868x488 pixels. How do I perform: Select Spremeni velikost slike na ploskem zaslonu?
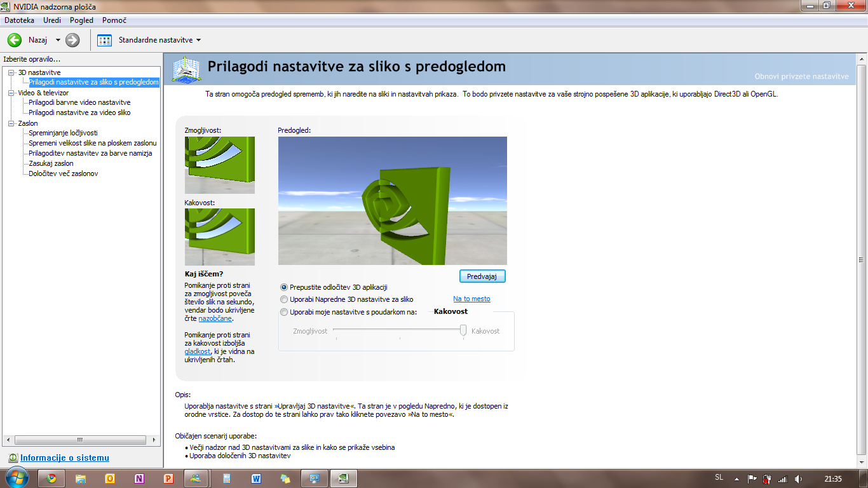(92, 143)
